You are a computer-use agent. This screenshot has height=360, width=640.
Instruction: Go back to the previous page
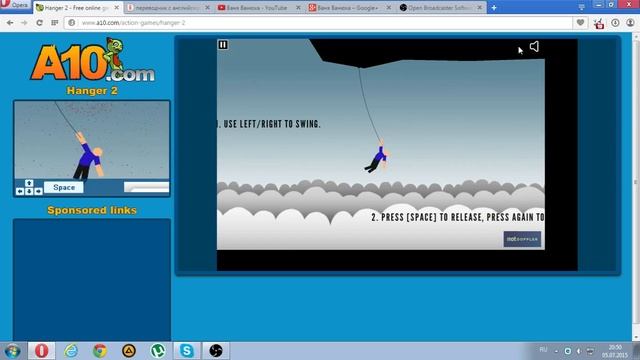pos(10,23)
